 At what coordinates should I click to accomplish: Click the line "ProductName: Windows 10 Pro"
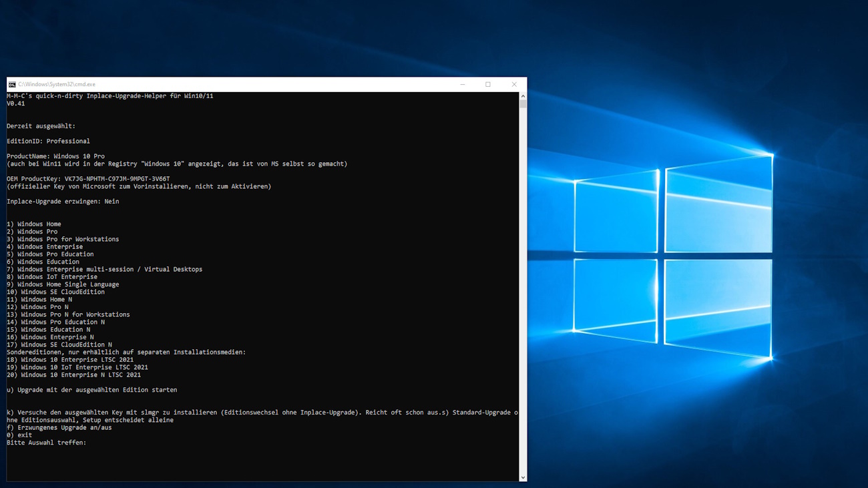55,156
